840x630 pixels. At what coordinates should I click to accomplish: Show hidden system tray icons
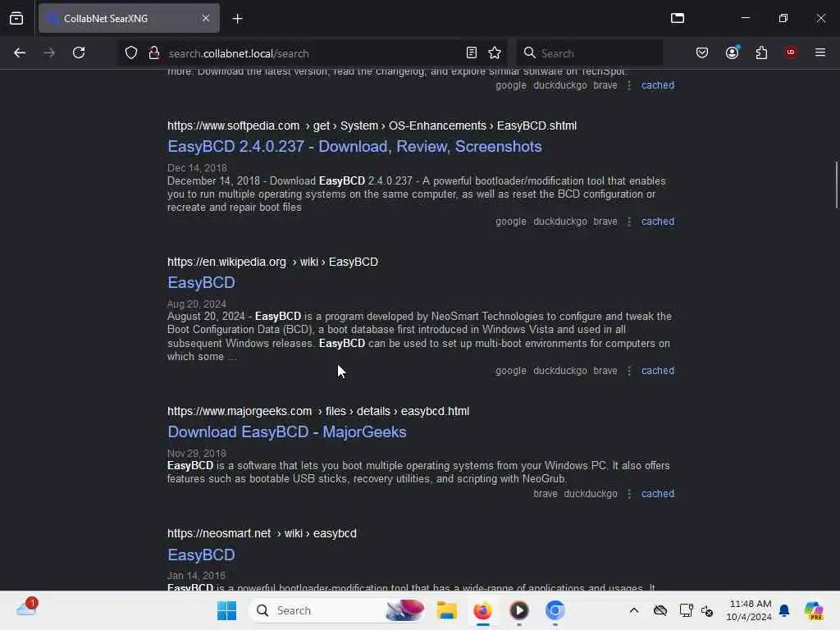[x=634, y=610]
